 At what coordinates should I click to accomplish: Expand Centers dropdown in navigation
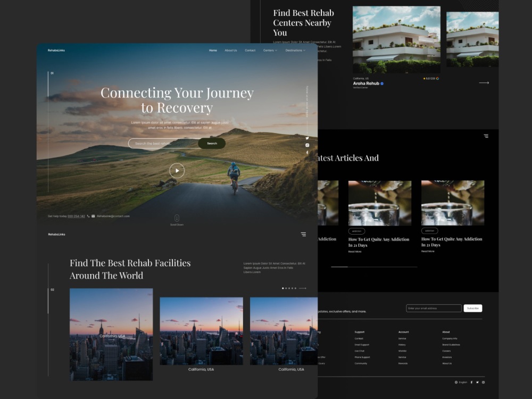(x=270, y=50)
